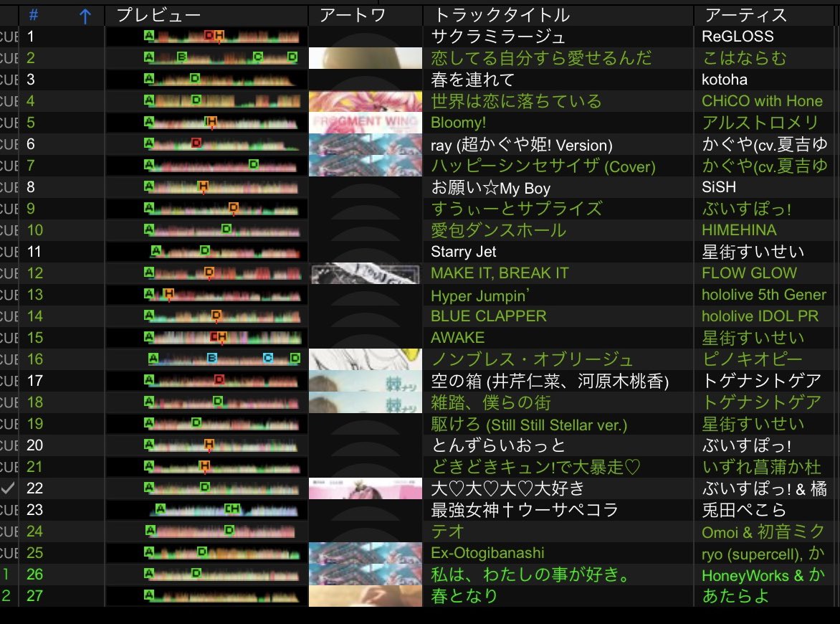
Task: Select track 最強女神†ウーサペコラ
Action: pos(525,510)
